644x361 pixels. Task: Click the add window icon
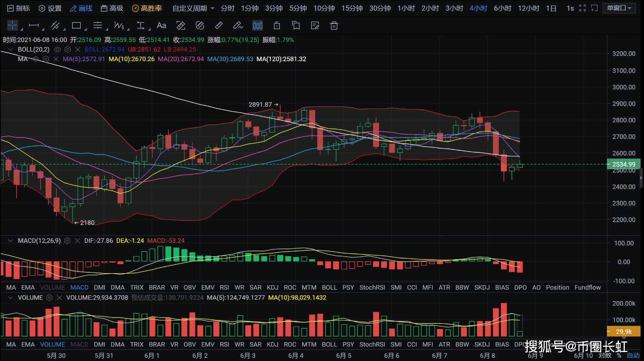click(595, 8)
